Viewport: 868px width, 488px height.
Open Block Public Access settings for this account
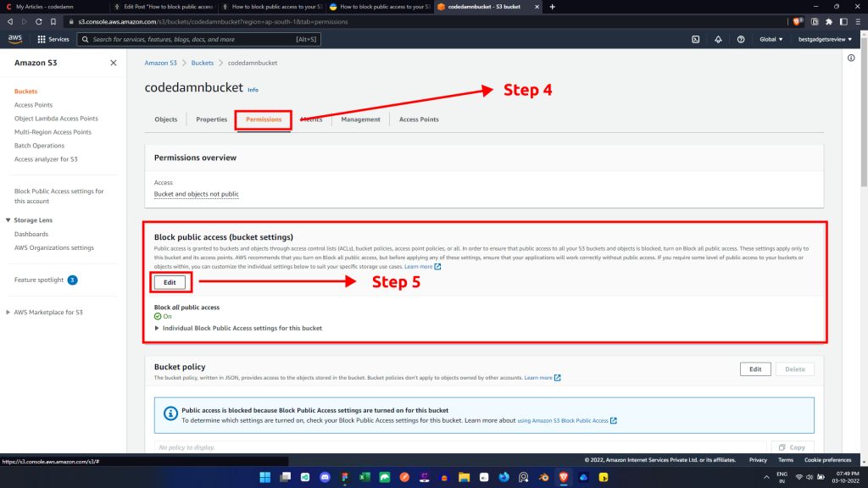[58, 196]
